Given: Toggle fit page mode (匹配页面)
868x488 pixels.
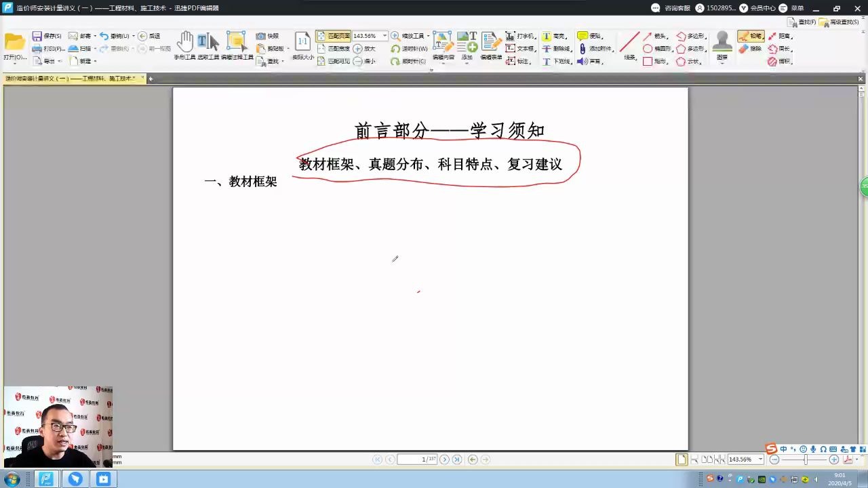Looking at the screenshot, I should pyautogui.click(x=334, y=35).
